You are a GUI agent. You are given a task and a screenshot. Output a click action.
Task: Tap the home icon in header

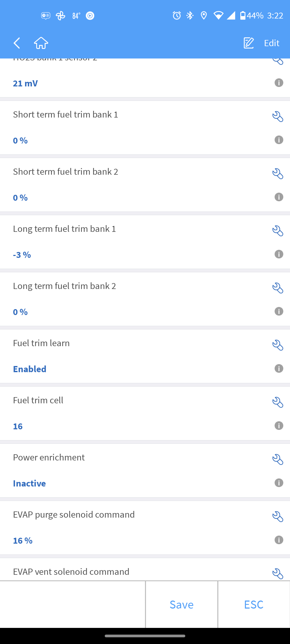pyautogui.click(x=41, y=43)
